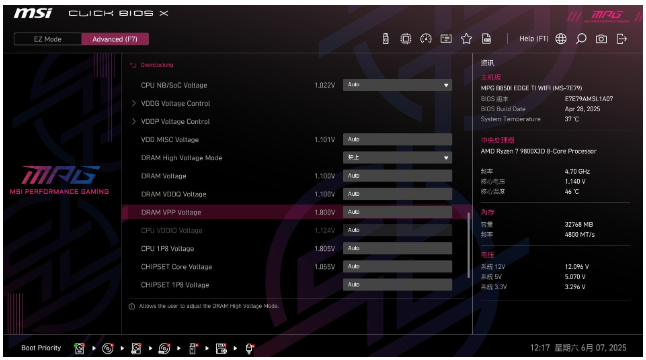The width and height of the screenshot is (646, 360).
Task: Click the profile document icon in toolbar
Action: coord(487,39)
